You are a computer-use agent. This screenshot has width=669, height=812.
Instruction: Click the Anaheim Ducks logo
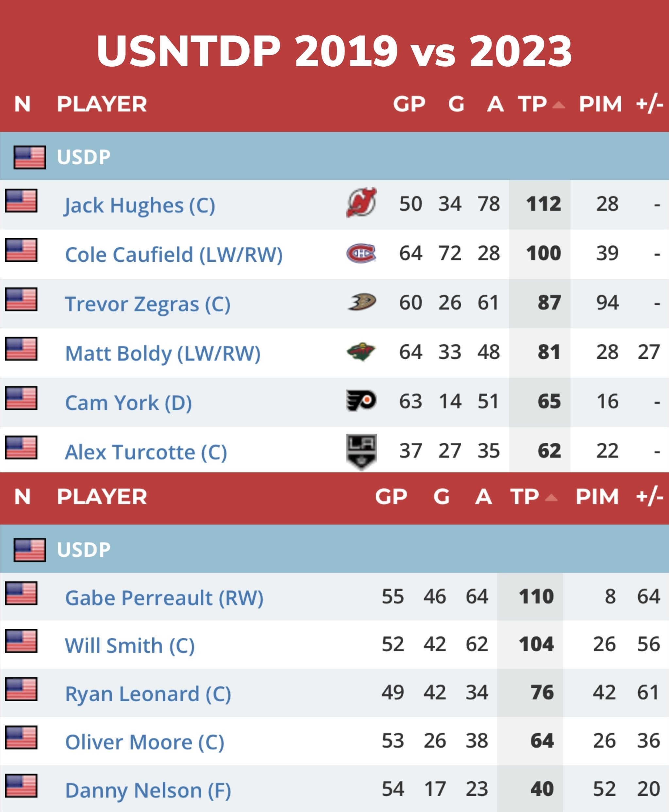point(361,302)
